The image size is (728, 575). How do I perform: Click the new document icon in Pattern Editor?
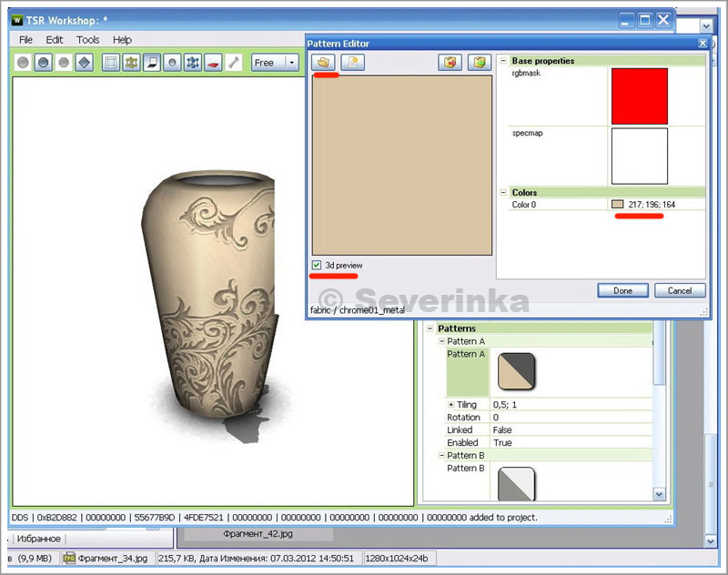pos(352,63)
